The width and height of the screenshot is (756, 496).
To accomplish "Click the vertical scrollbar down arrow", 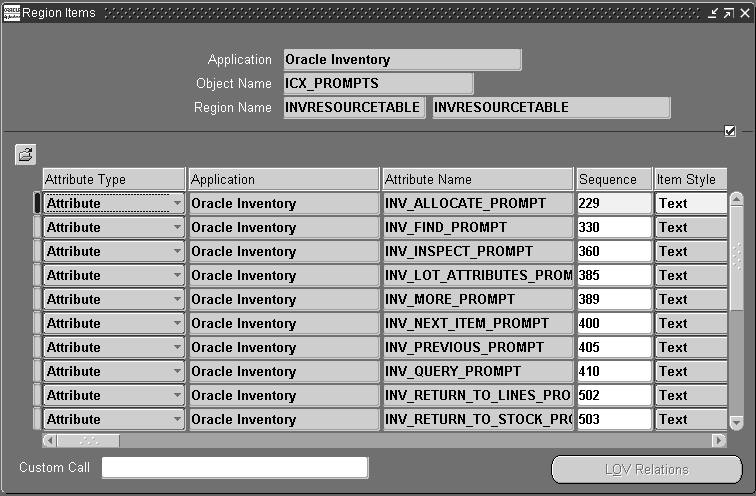I will (736, 423).
